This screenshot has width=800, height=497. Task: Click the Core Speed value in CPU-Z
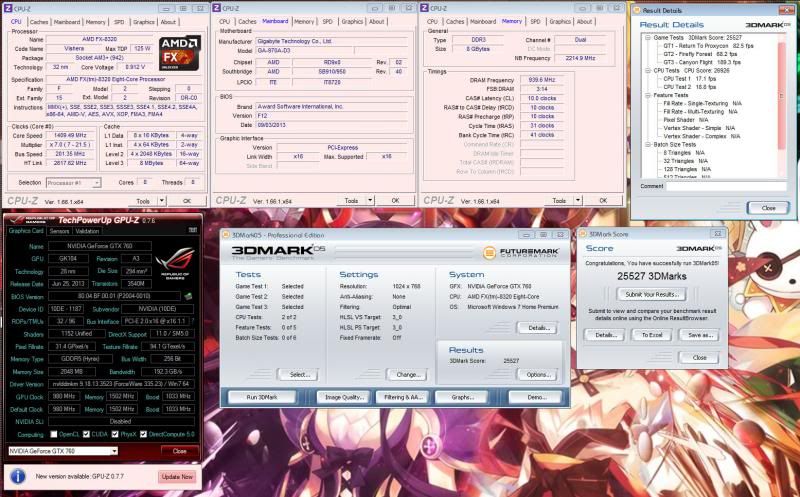(70, 135)
